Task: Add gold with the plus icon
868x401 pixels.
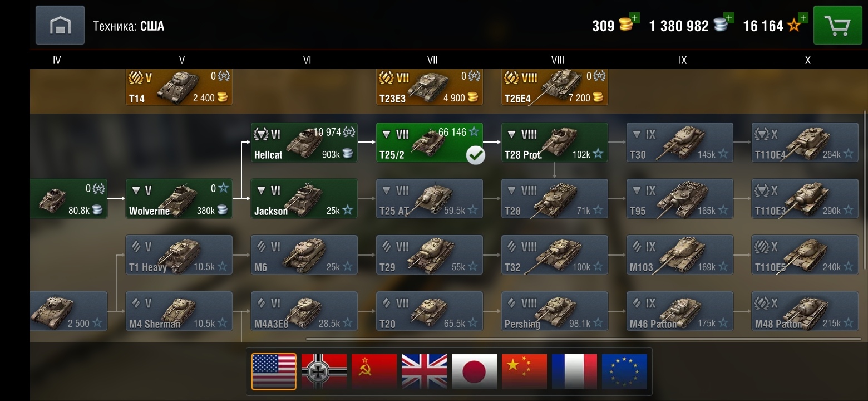Action: tap(634, 18)
